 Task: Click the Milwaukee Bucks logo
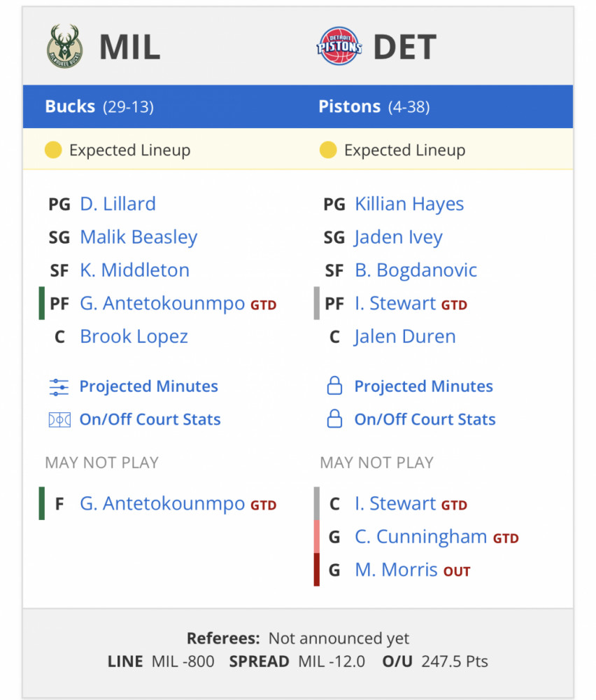point(64,46)
